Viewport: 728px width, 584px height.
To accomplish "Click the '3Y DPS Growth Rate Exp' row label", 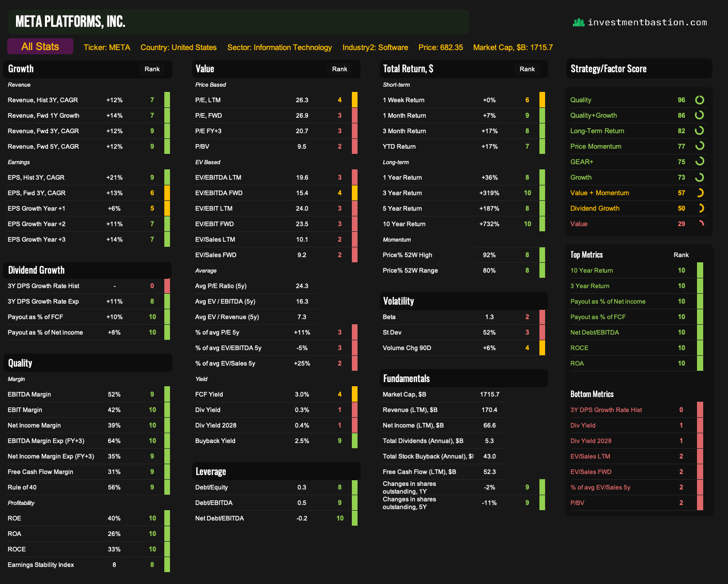I will (x=43, y=301).
